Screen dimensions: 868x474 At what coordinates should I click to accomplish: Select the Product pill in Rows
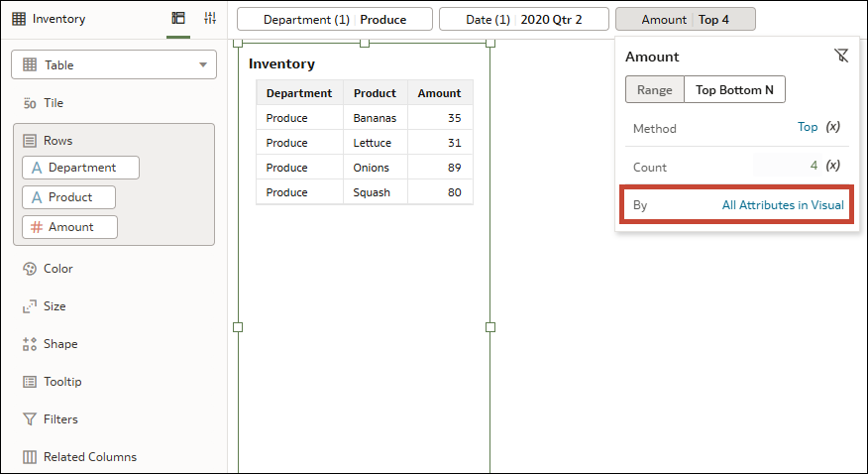tap(69, 197)
